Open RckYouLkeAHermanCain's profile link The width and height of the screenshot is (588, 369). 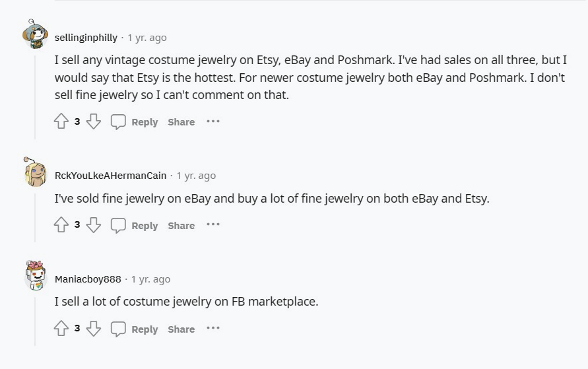tap(112, 176)
